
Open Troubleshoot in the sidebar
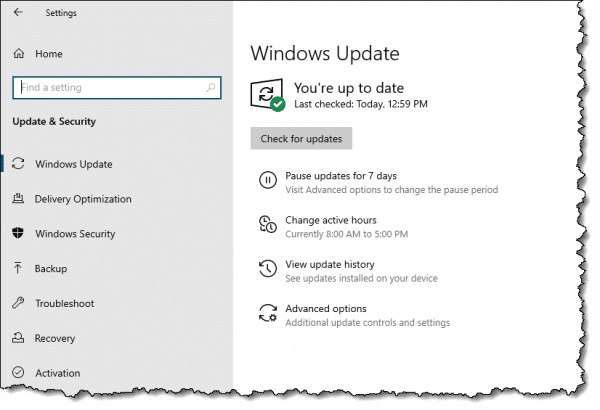coord(65,304)
